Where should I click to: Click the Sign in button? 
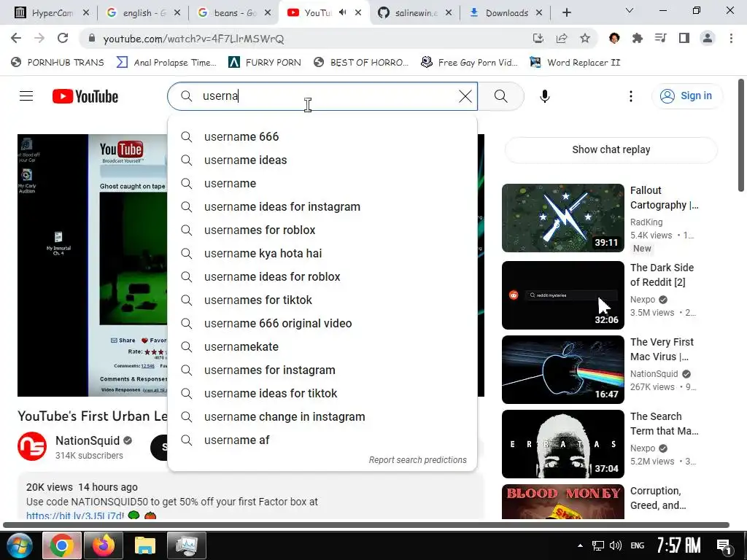coord(686,96)
